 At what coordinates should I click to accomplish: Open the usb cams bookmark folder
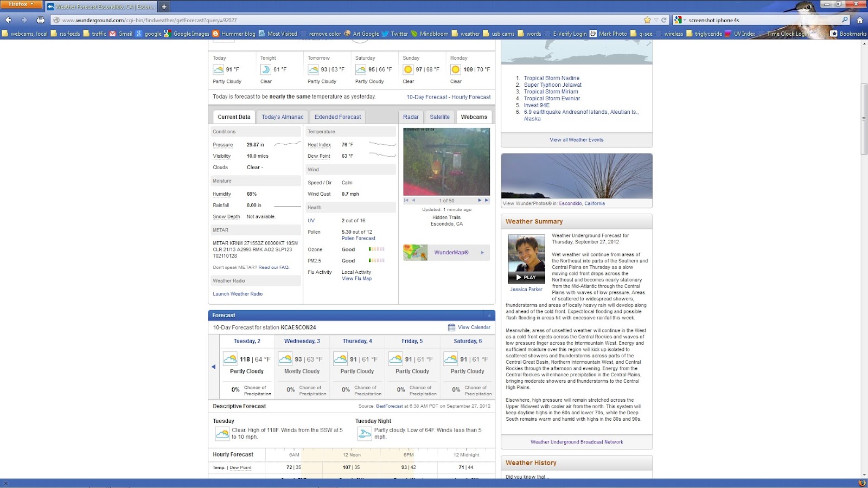pyautogui.click(x=499, y=34)
